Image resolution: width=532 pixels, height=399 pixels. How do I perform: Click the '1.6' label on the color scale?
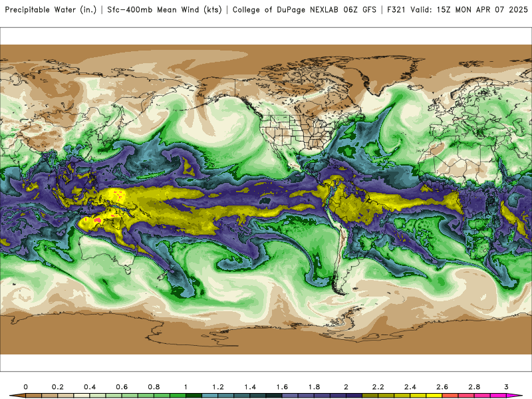[x=282, y=387]
